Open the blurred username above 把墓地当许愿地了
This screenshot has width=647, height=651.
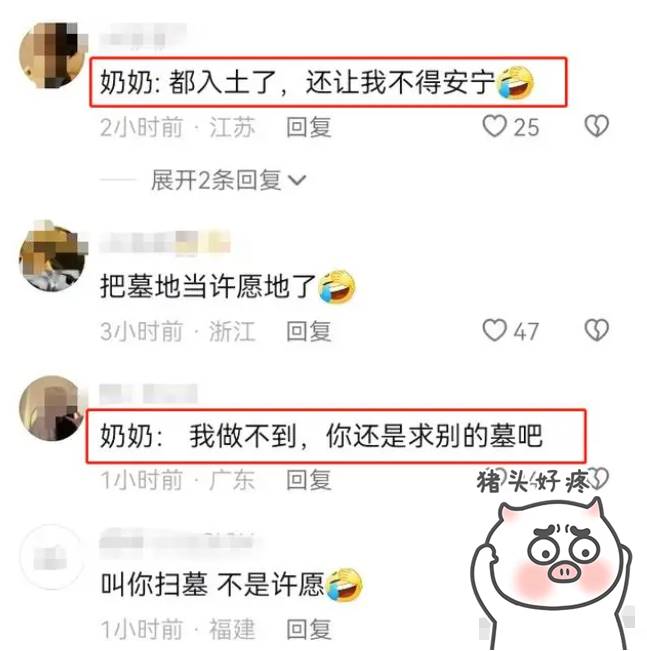[x=164, y=242]
